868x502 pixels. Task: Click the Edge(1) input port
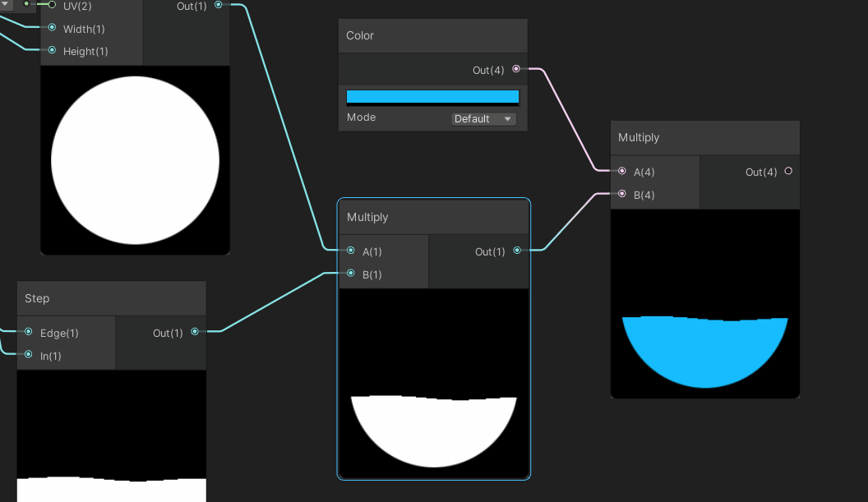tap(29, 332)
